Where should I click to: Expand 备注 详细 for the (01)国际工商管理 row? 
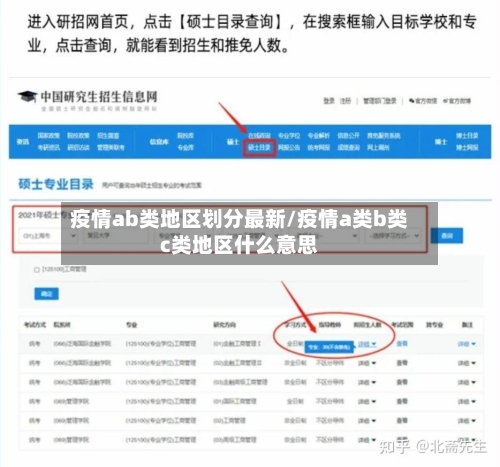click(466, 401)
